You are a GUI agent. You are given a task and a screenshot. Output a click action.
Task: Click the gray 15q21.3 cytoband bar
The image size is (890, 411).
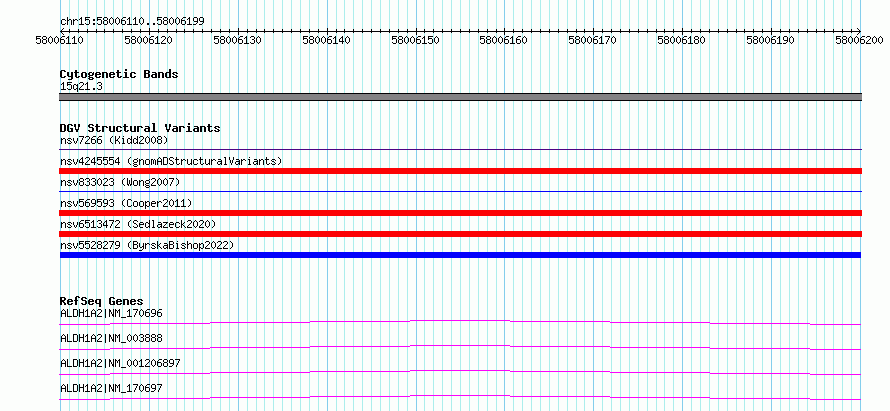click(x=460, y=97)
